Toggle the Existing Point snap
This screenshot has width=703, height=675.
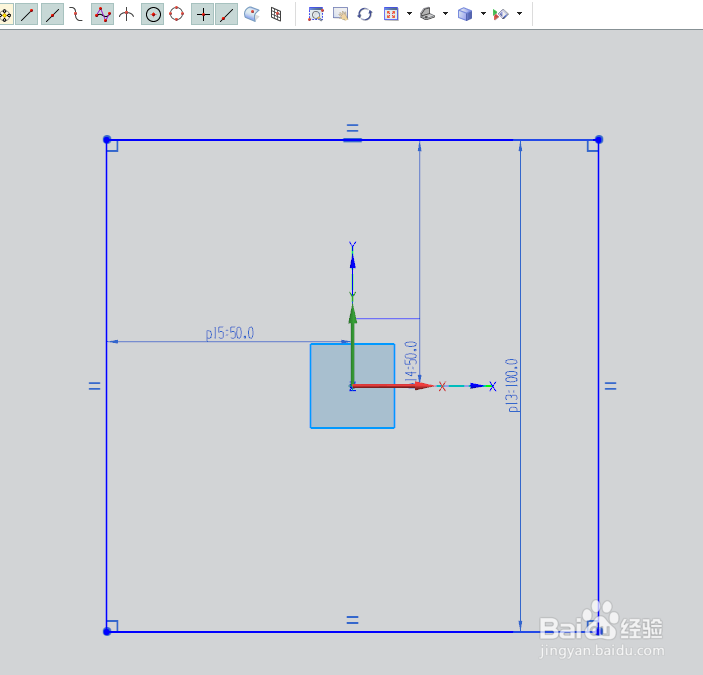point(203,15)
